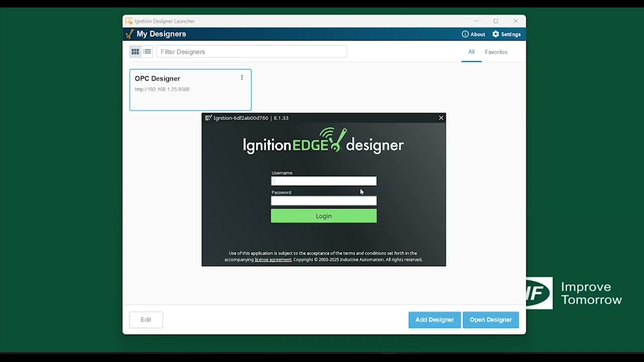The image size is (644, 362).
Task: Focus the Password input field
Action: [324, 201]
